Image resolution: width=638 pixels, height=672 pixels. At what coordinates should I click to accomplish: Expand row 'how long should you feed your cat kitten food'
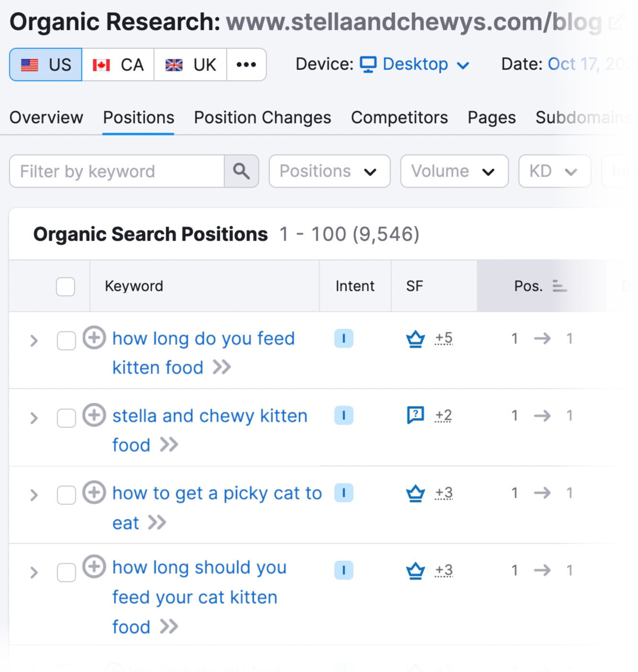pyautogui.click(x=33, y=573)
